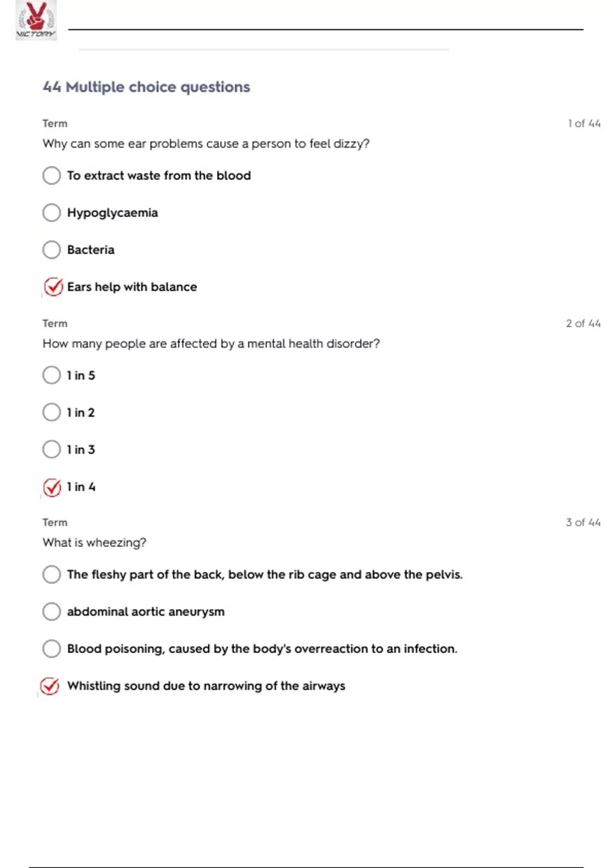Click the 'What is wheezing?' question text
Image resolution: width=613 pixels, height=868 pixels.
coord(95,542)
